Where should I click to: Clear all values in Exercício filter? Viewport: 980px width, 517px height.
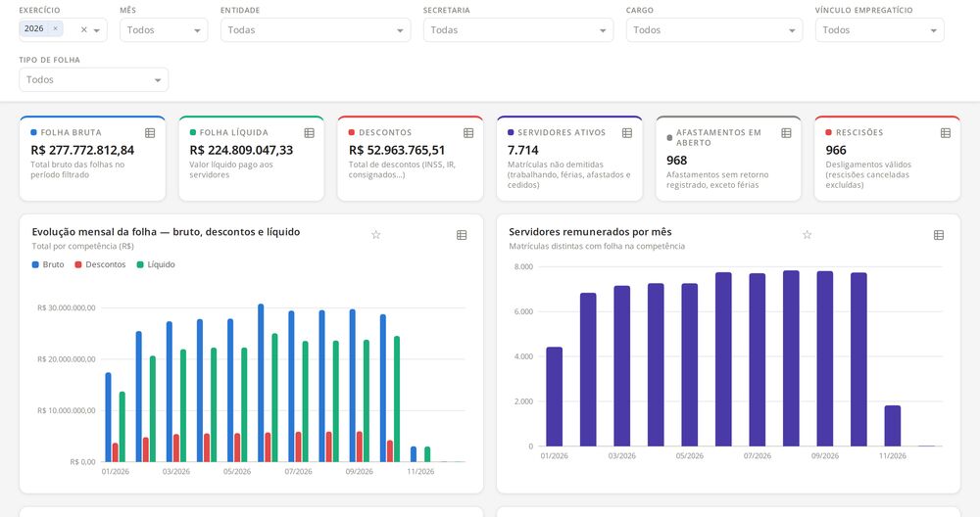tap(83, 30)
